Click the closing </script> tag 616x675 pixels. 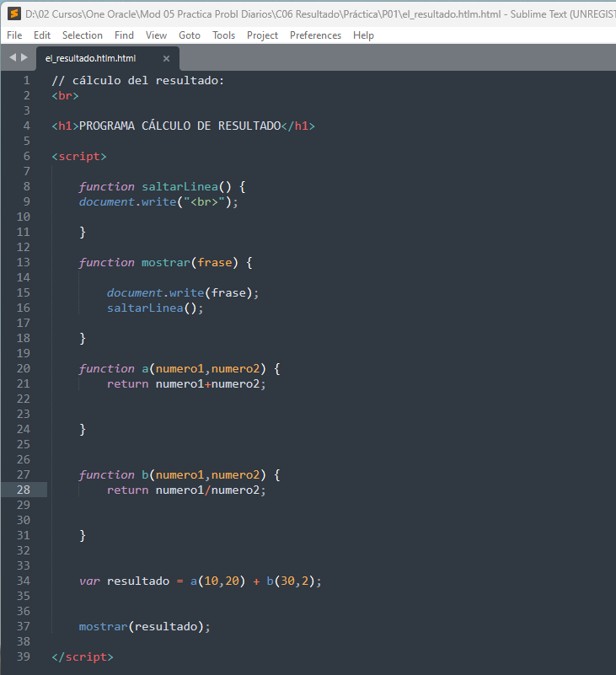(x=83, y=656)
